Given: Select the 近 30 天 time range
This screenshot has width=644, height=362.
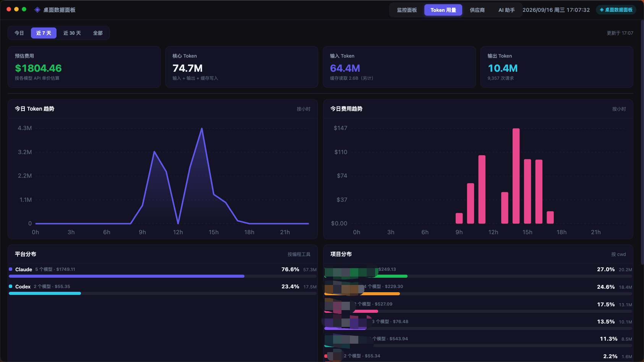Looking at the screenshot, I should [72, 33].
